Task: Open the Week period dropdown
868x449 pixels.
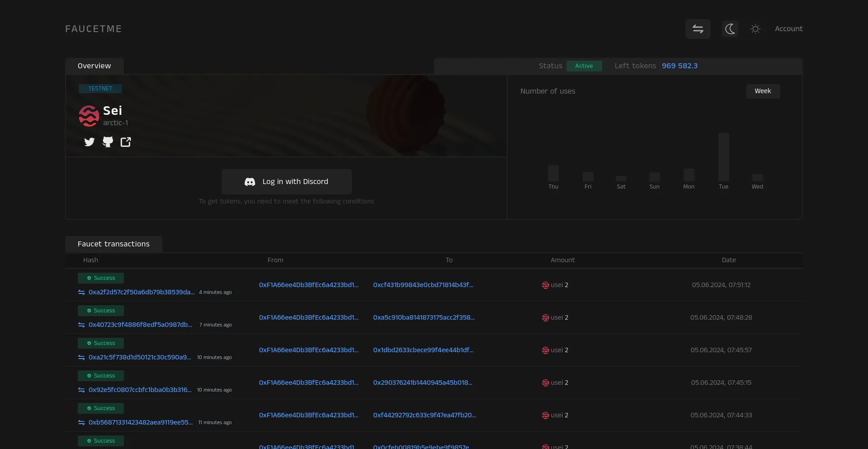Action: click(763, 91)
